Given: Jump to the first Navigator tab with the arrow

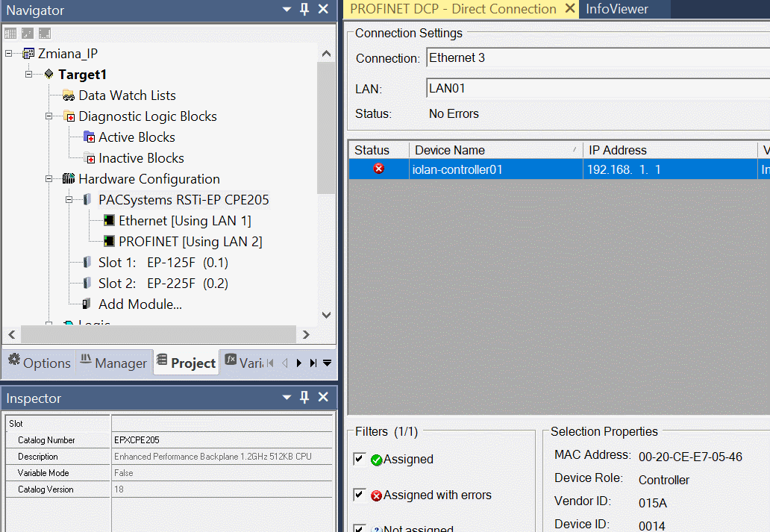Looking at the screenshot, I should pos(270,363).
